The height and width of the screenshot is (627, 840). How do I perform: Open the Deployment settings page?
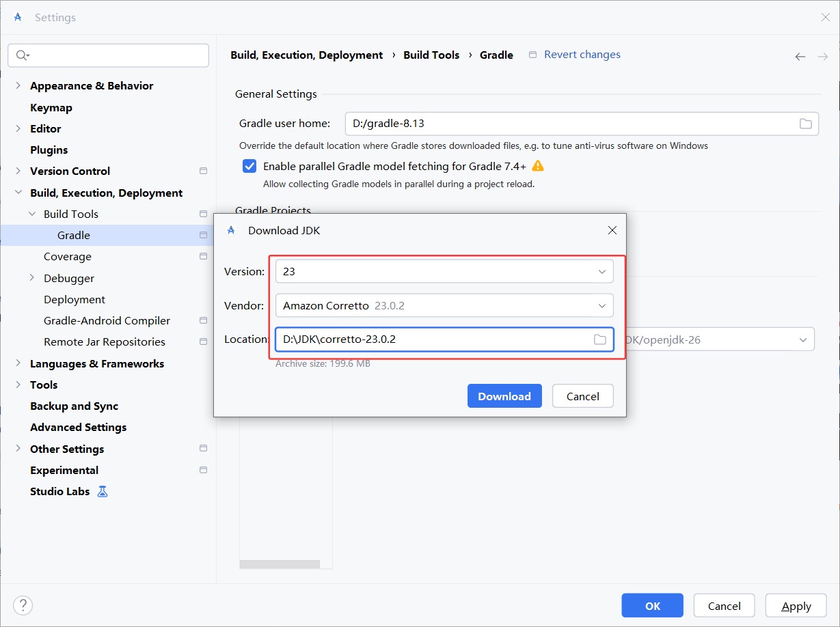coord(74,299)
